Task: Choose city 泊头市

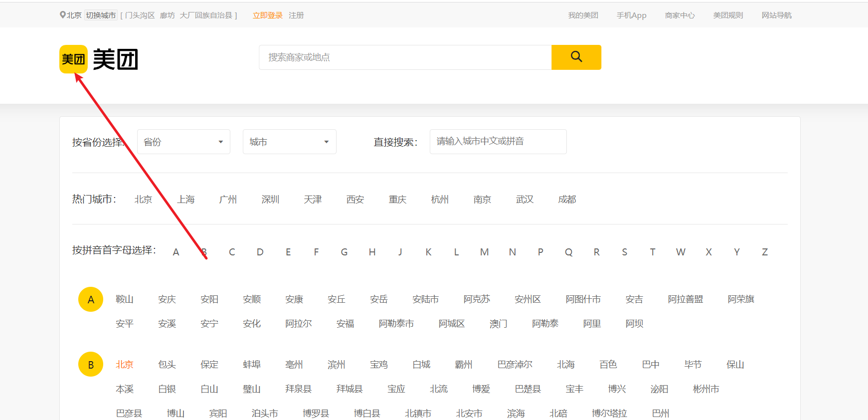Action: coord(265,414)
